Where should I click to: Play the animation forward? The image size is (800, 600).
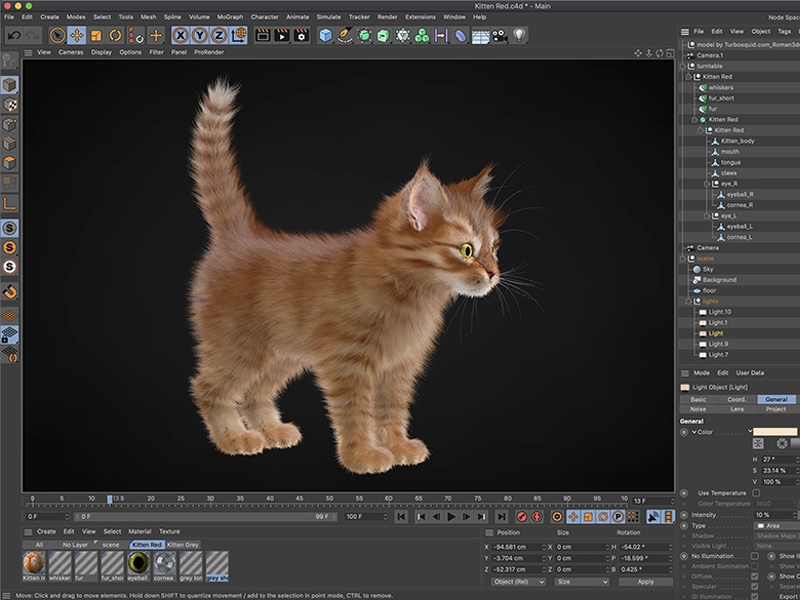451,517
